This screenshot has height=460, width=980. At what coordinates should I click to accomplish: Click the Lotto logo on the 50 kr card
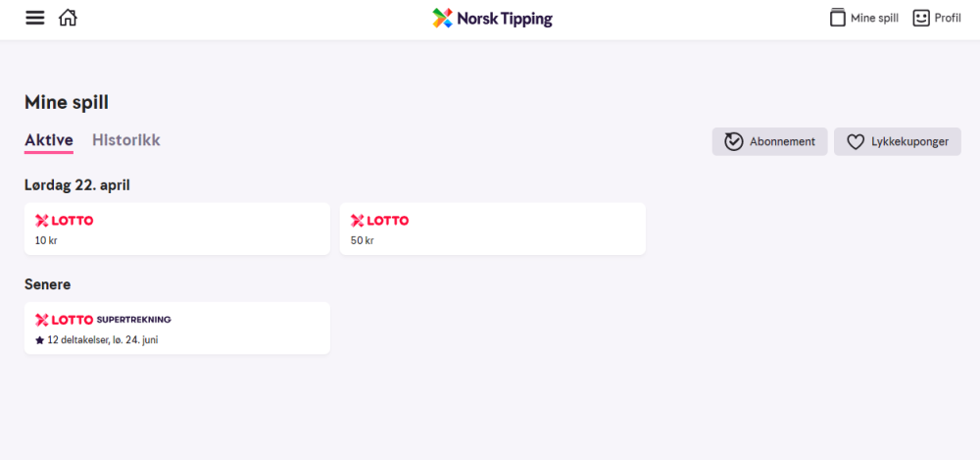380,221
